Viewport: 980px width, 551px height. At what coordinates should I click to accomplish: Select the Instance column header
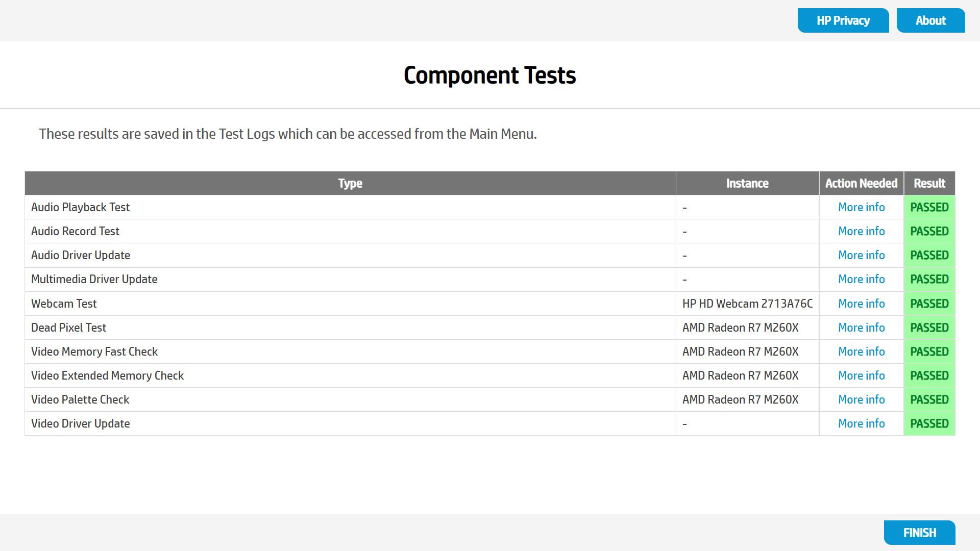pyautogui.click(x=747, y=183)
